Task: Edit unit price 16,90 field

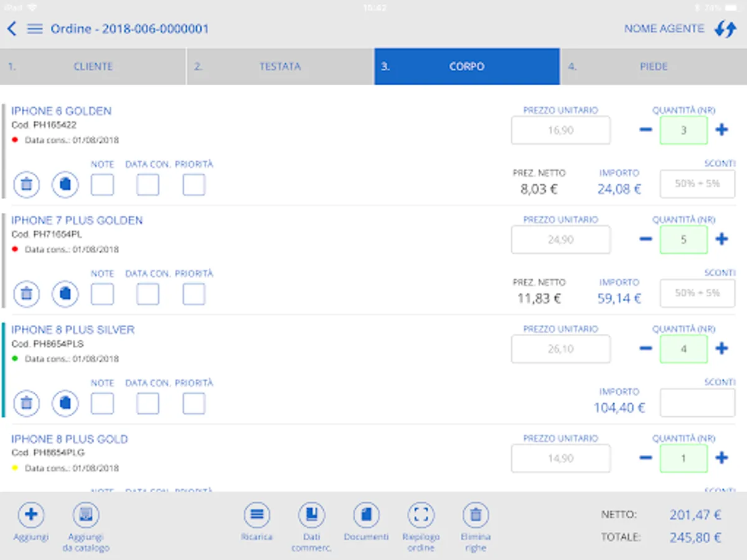Action: tap(561, 131)
